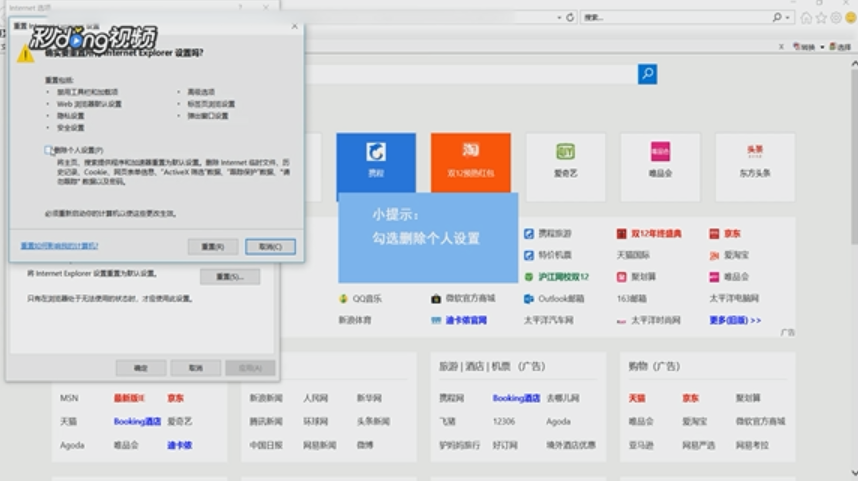This screenshot has height=481, width=858.
Task: Open the 新浪体育 link
Action: [355, 320]
